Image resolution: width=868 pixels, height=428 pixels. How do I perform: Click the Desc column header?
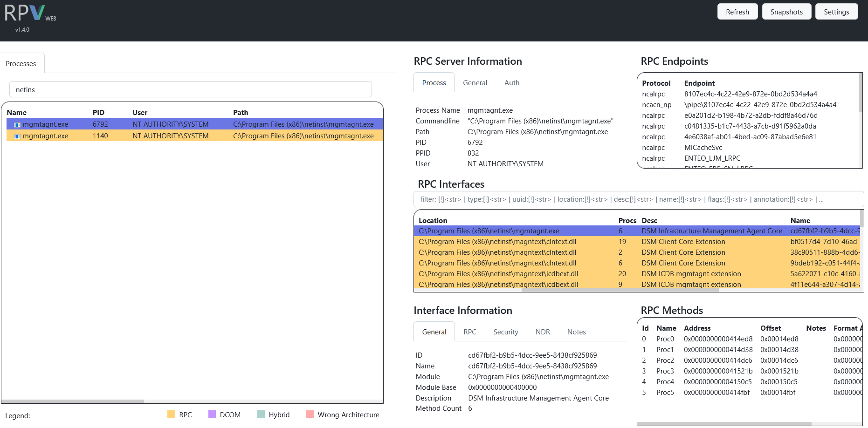tap(649, 220)
